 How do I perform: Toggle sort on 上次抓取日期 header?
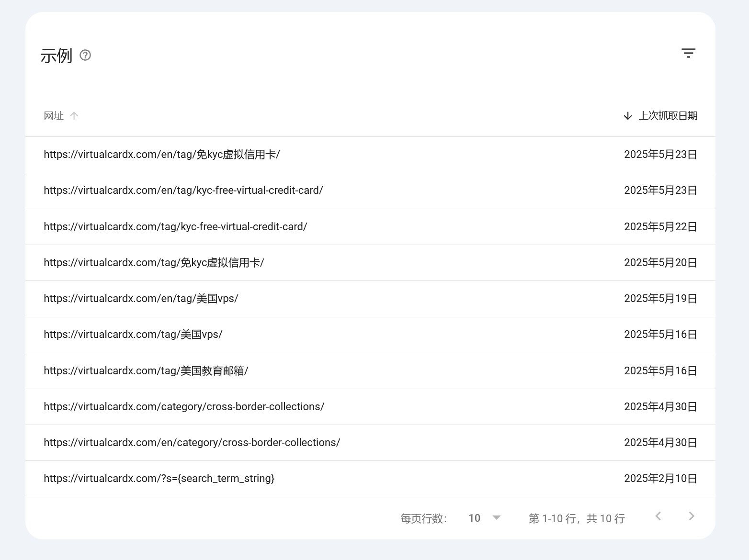click(x=661, y=116)
